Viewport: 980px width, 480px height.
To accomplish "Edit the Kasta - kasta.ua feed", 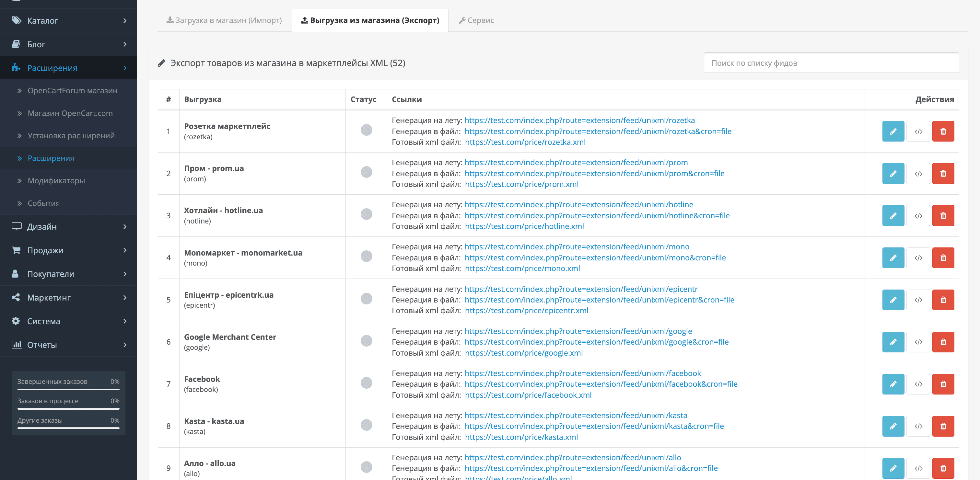I will pos(893,426).
